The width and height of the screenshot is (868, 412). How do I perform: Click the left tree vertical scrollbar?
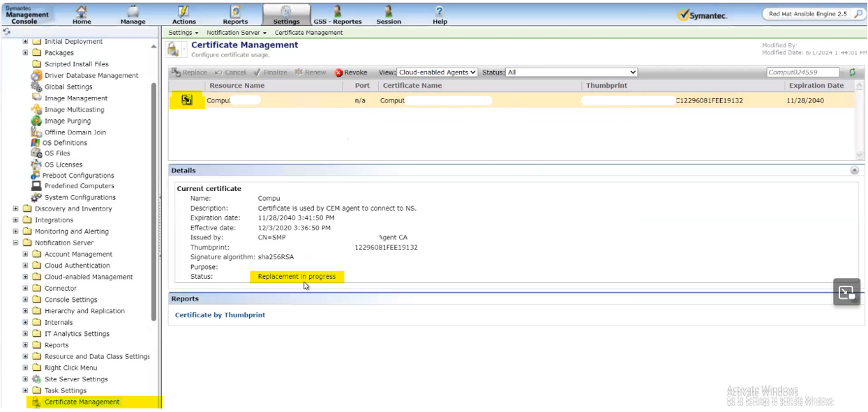[154, 202]
